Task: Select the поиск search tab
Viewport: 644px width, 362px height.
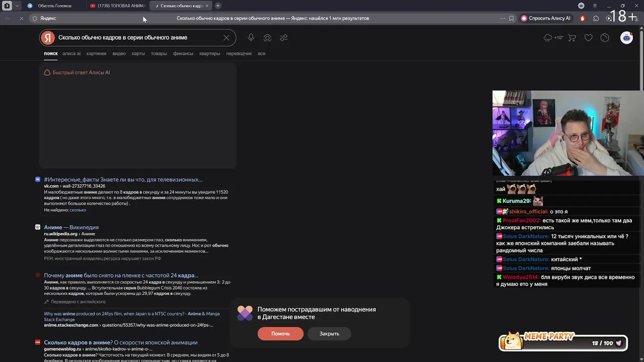Action: point(51,53)
